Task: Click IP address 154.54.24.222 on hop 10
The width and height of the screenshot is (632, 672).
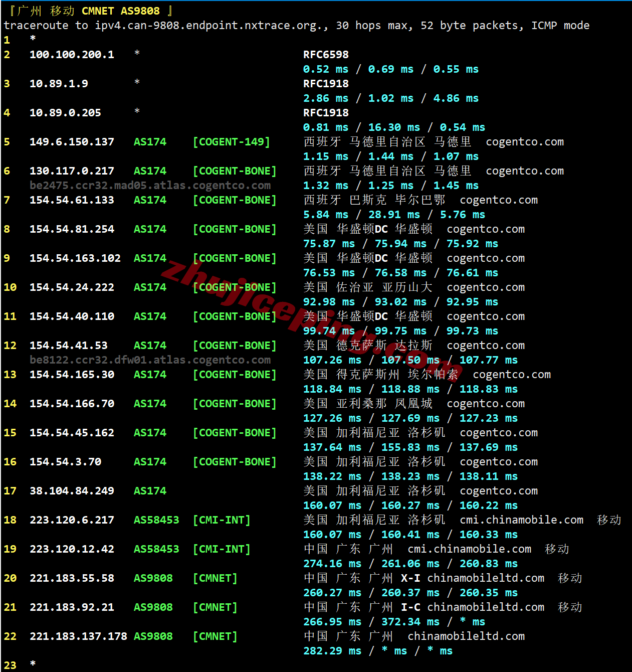Action: (x=72, y=287)
